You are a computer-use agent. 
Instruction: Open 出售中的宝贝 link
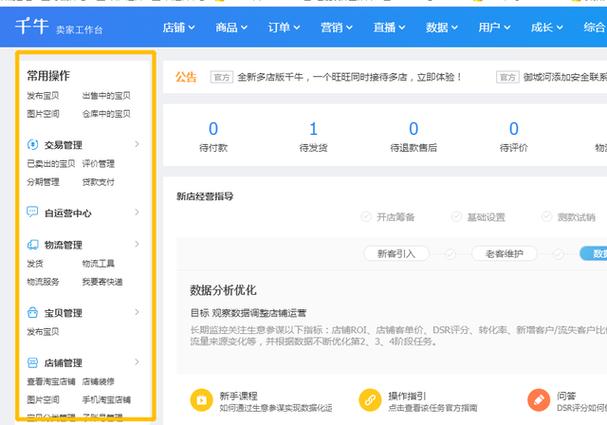pos(106,96)
